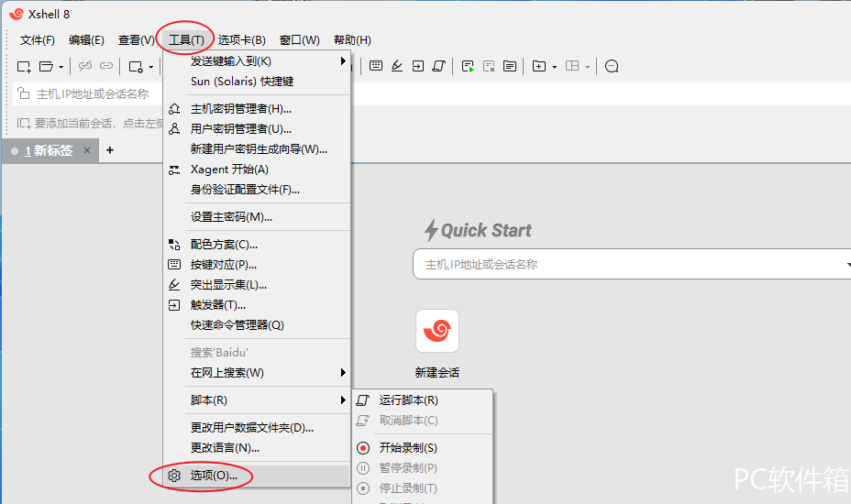Choose 设置主密码(M) menu item

click(x=257, y=217)
